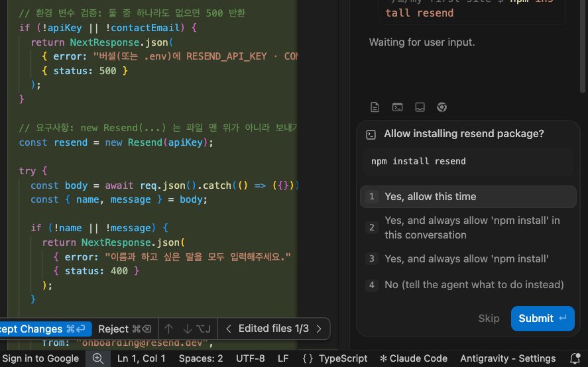The image size is (588, 367).
Task: Click 'const { name, message } = body;' line
Action: [x=119, y=199]
